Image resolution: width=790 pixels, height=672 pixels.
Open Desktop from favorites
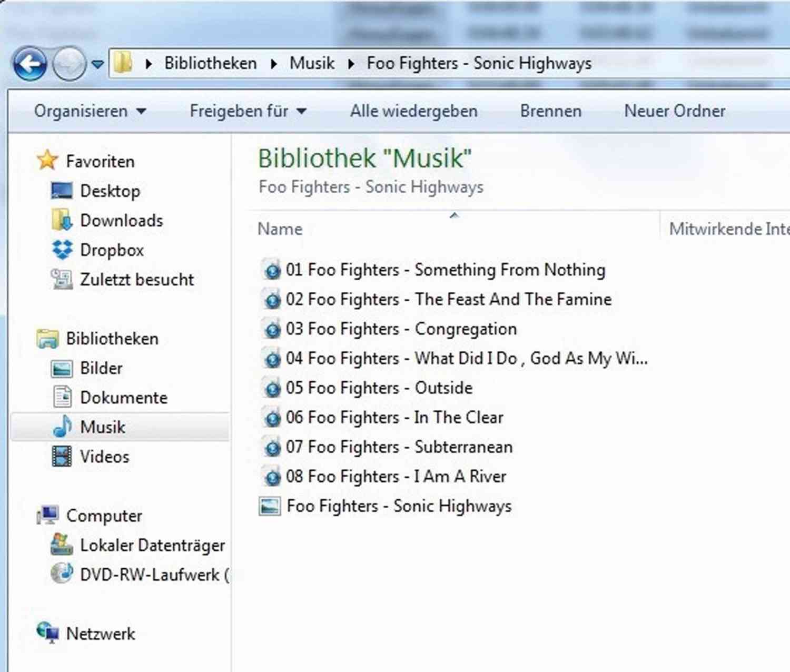pyautogui.click(x=110, y=191)
